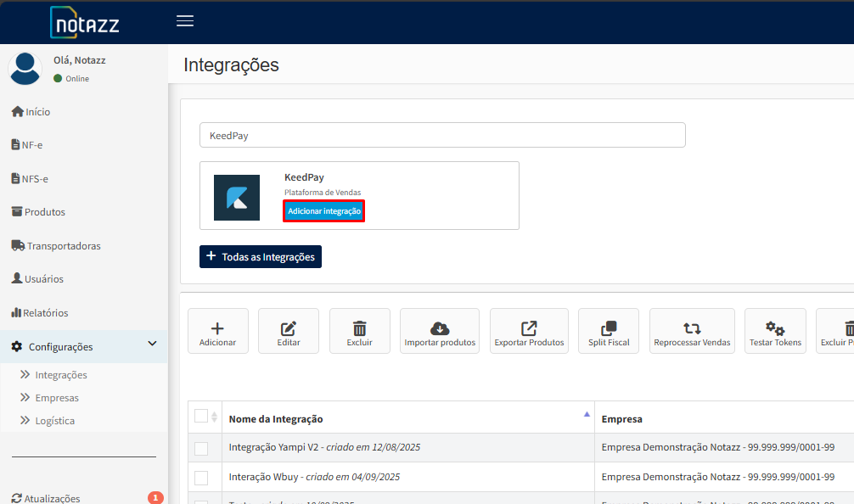This screenshot has height=504, width=854.
Task: Select the Interação Wbuy row checkbox
Action: 201,477
